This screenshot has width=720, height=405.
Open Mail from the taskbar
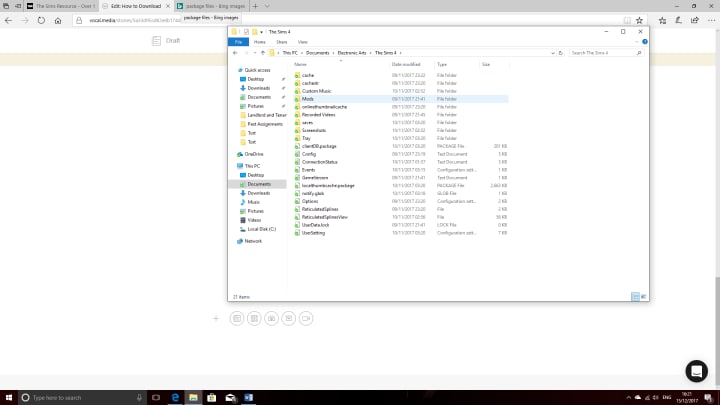230,398
